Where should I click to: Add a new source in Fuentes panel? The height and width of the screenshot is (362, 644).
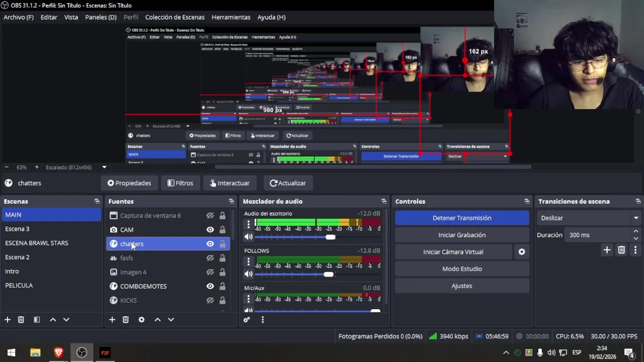(x=112, y=320)
